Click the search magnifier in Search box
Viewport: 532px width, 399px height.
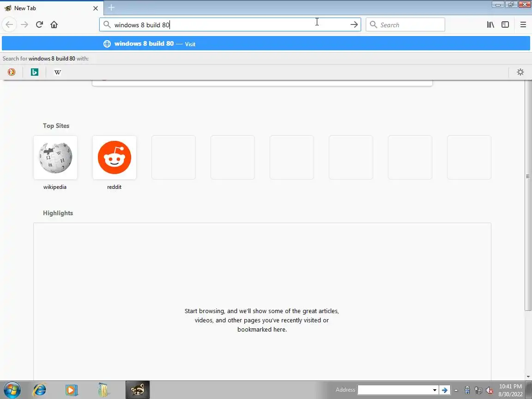pos(373,24)
